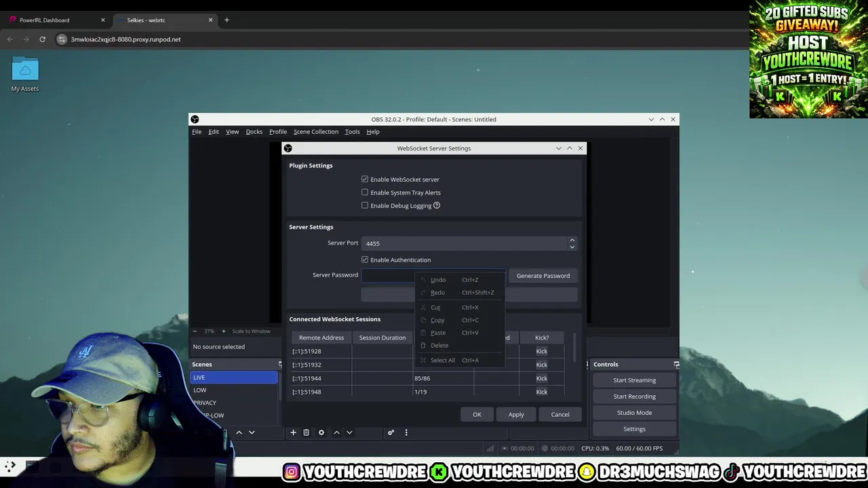Click streaming timer icon in status bar
The width and height of the screenshot is (868, 488).
[505, 449]
